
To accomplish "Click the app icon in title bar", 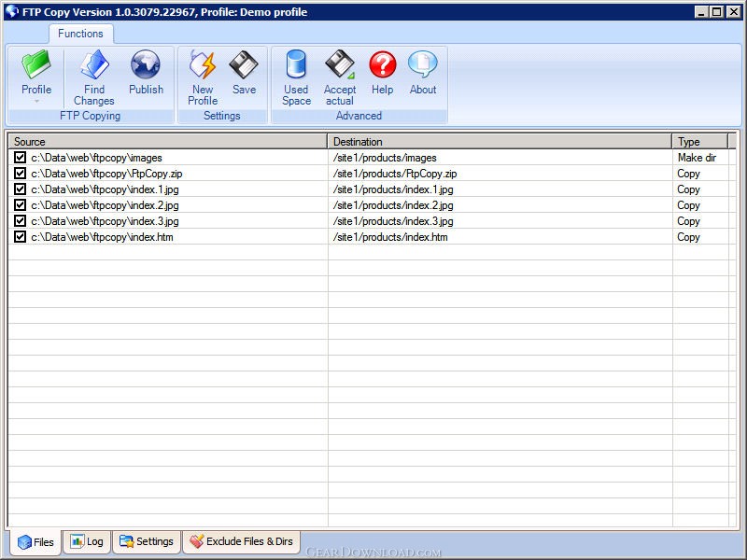I will tap(12, 11).
